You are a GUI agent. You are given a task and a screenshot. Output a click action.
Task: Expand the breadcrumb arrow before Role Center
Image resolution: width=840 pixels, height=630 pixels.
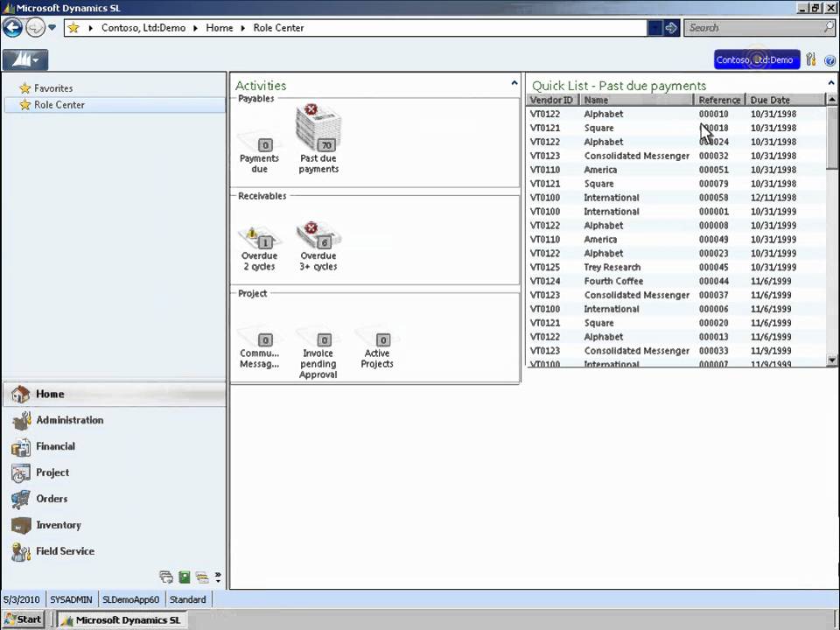pyautogui.click(x=242, y=28)
